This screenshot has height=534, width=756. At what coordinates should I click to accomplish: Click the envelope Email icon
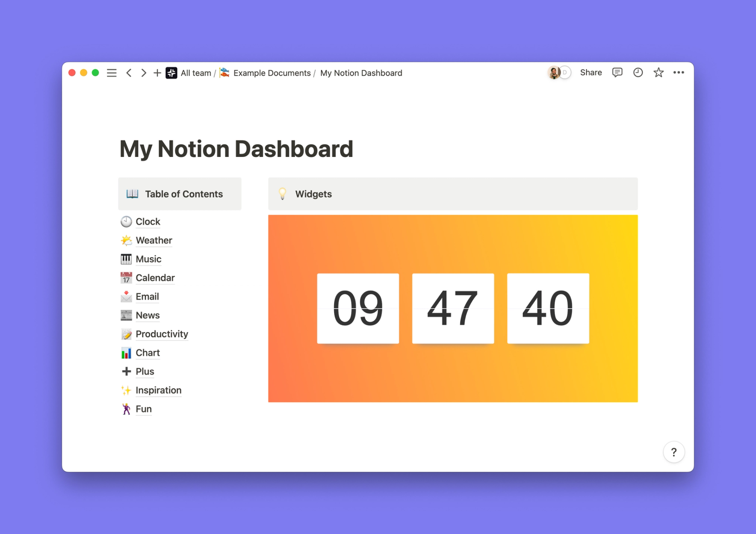(126, 296)
